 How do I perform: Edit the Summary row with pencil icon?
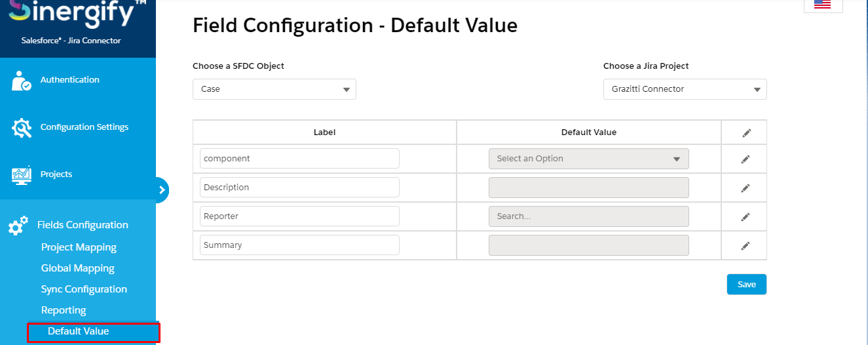point(745,246)
